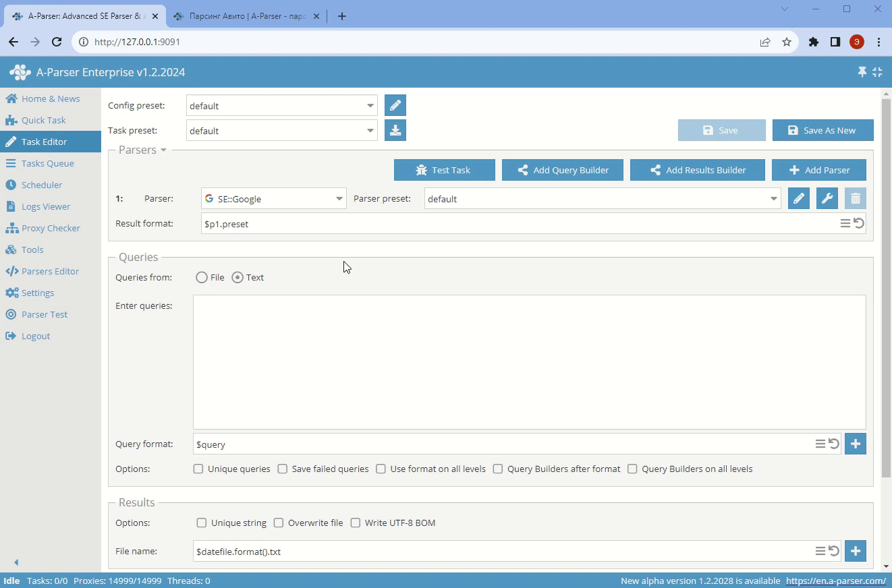Delete parser with the trash icon
Image resolution: width=892 pixels, height=588 pixels.
[x=855, y=199]
